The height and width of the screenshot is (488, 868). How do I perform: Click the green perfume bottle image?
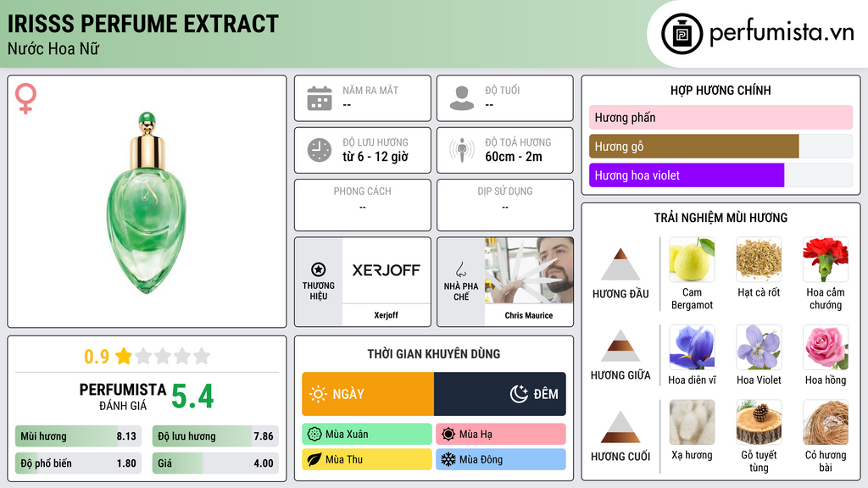tap(147, 202)
